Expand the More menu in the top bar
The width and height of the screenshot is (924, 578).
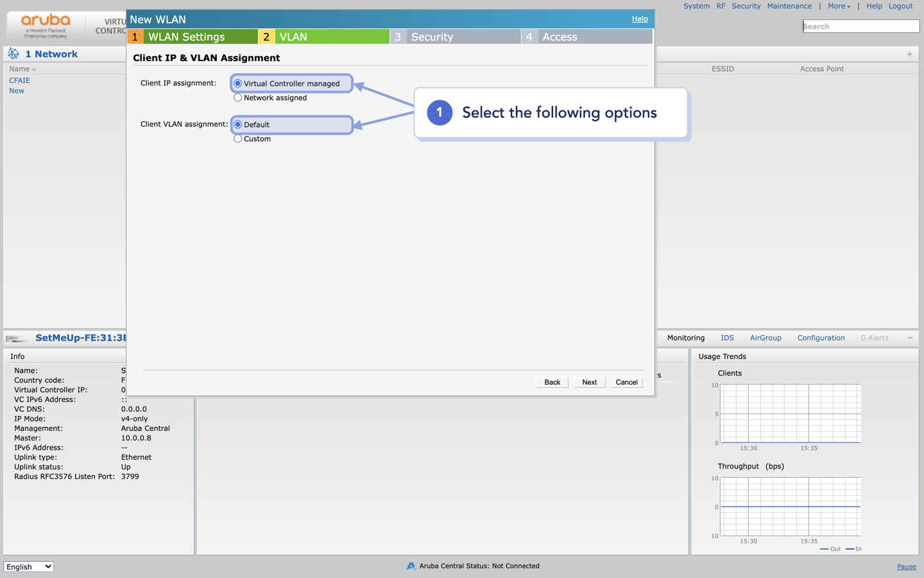click(x=839, y=6)
